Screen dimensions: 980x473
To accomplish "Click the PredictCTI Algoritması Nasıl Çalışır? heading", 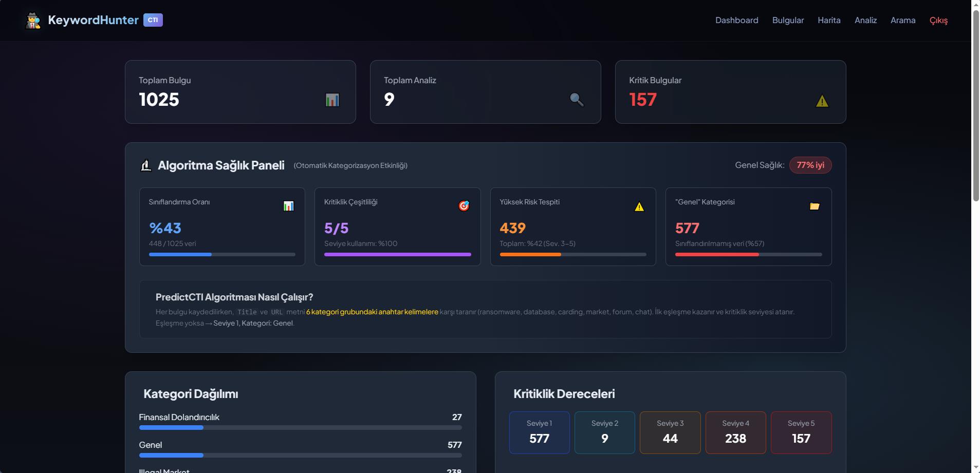I will coord(234,297).
